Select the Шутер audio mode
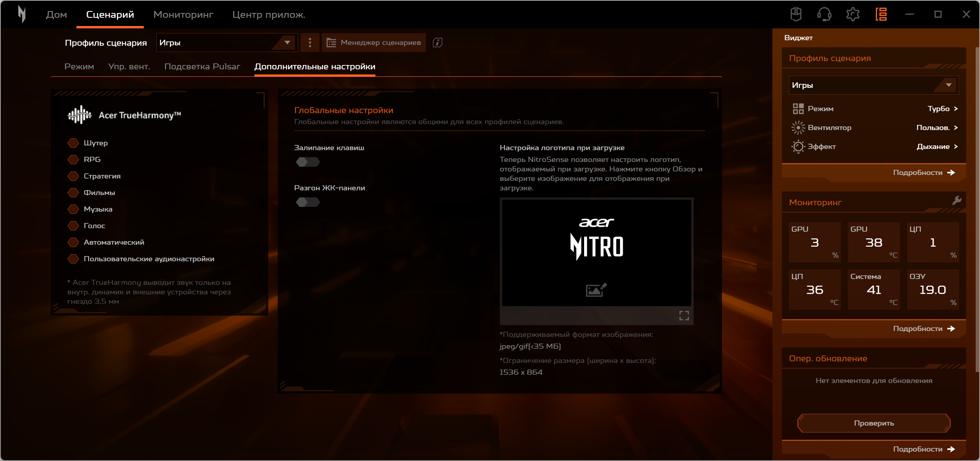The height and width of the screenshot is (461, 980). pyautogui.click(x=73, y=143)
